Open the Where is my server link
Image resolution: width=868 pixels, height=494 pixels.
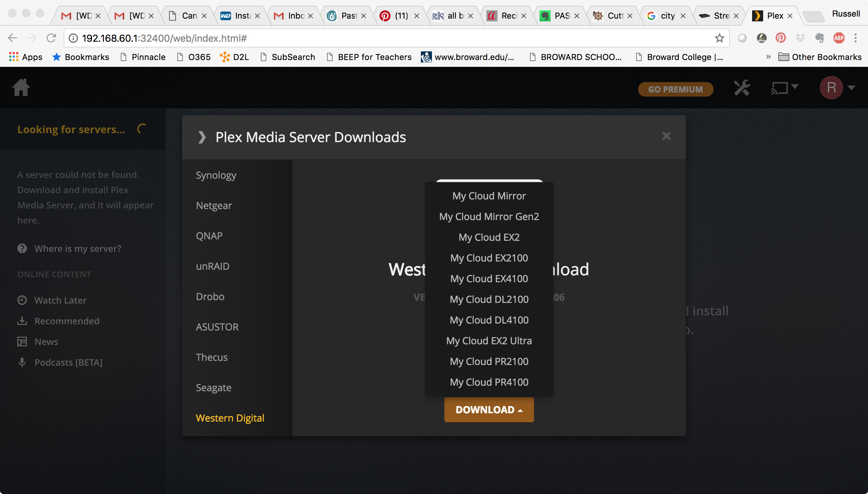[78, 249]
